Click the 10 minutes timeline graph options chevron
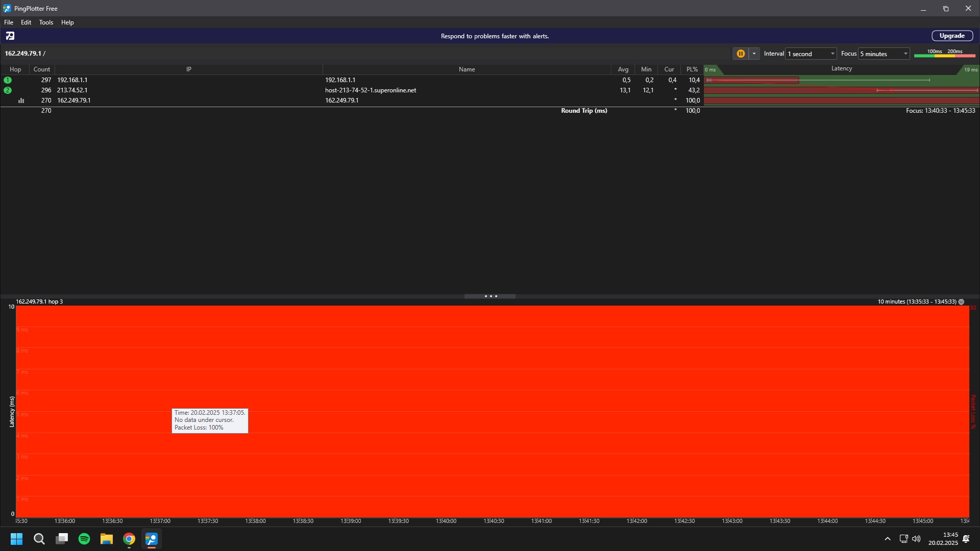The image size is (980, 551). [961, 302]
